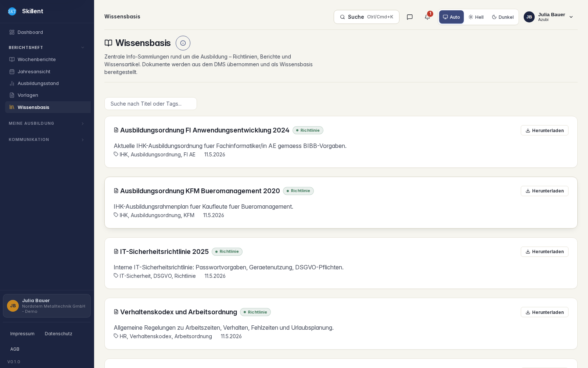Focus the Titel oder Tags search field

pyautogui.click(x=151, y=104)
